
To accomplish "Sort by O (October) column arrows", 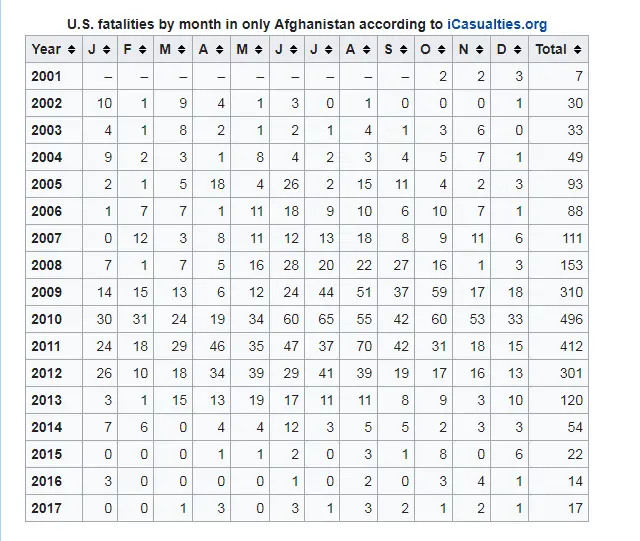I will pyautogui.click(x=442, y=50).
